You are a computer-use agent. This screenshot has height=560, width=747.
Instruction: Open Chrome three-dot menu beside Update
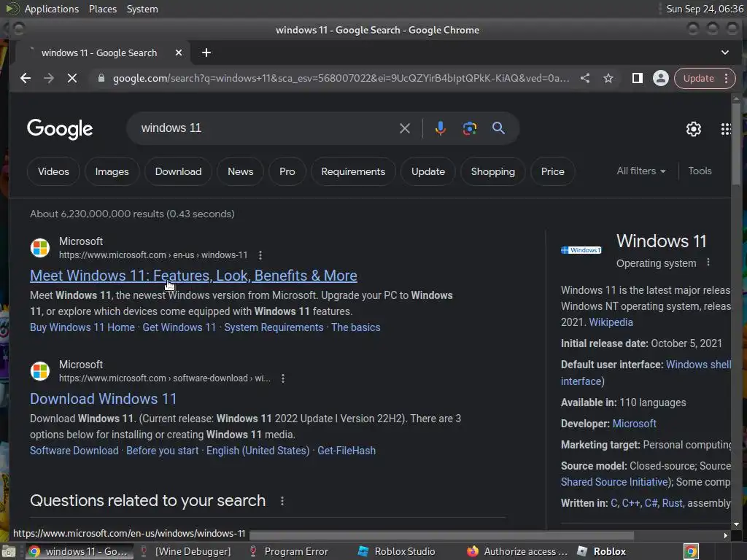pyautogui.click(x=726, y=78)
